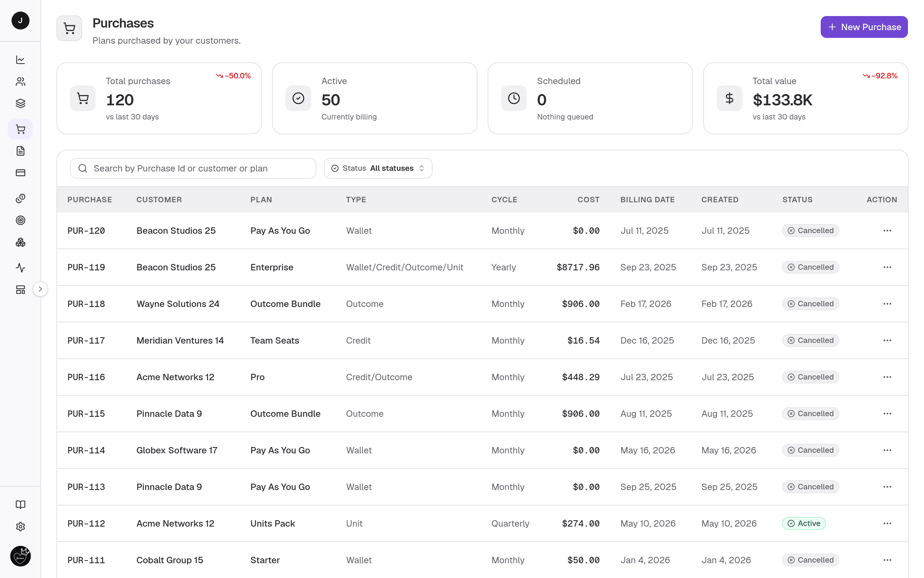Click the Scheduled purchases card
This screenshot has width=924, height=578.
click(590, 98)
